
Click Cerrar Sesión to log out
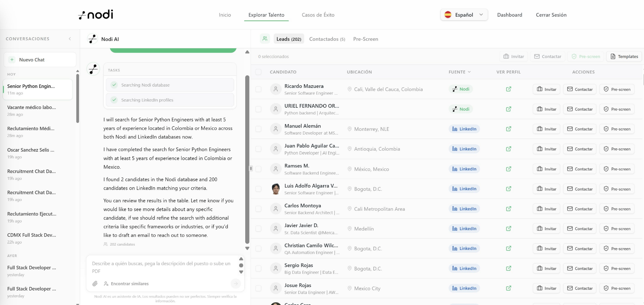pyautogui.click(x=551, y=15)
